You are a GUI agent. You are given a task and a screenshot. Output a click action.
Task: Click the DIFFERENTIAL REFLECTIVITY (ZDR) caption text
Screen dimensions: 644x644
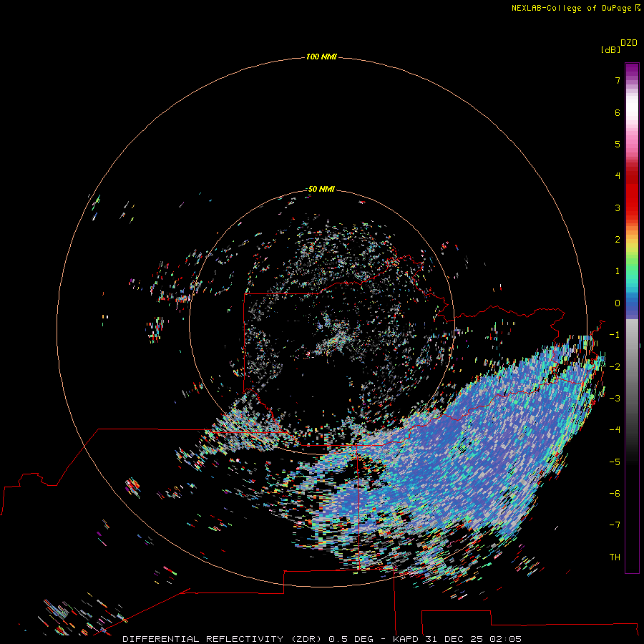223,639
